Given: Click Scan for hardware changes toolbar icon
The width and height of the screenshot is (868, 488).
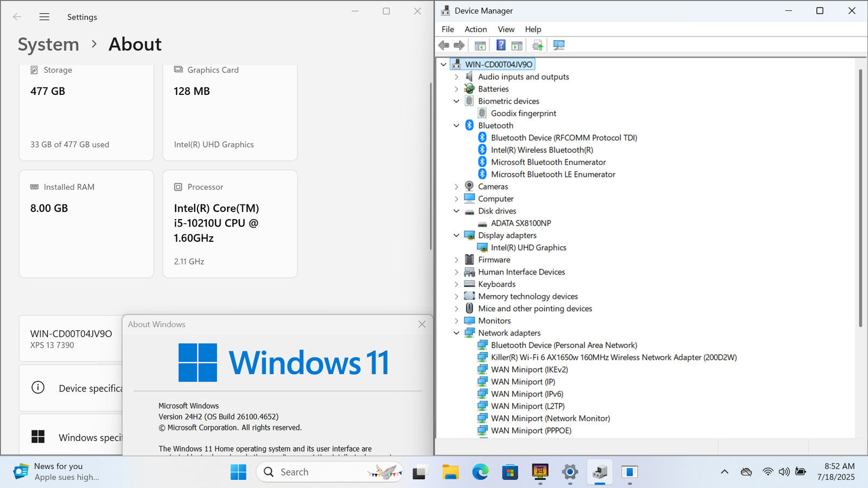Looking at the screenshot, I should 559,45.
